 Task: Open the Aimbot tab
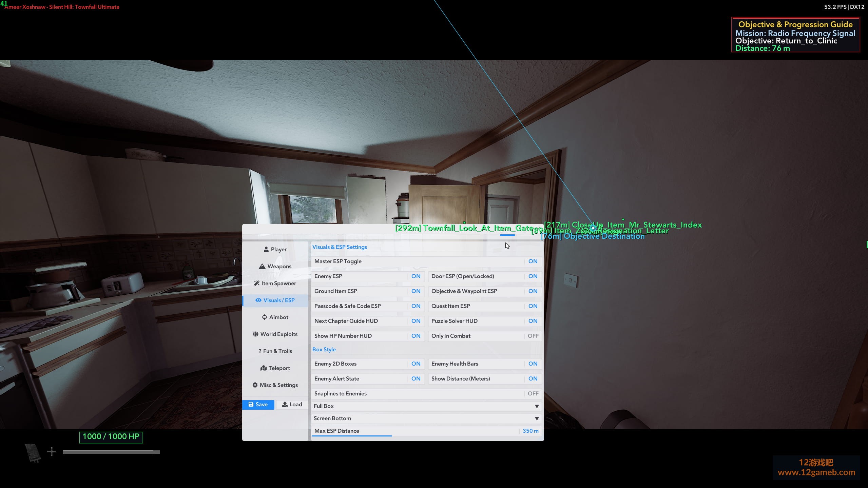(275, 317)
